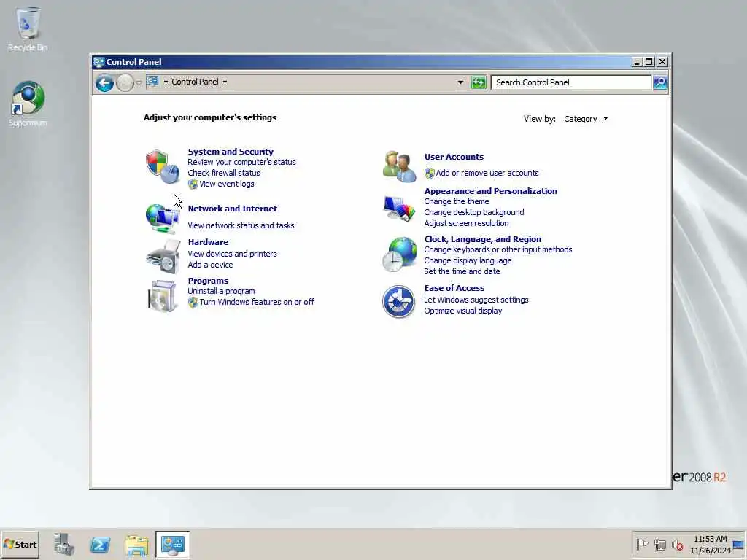Click Let Windows suggest settings
Image resolution: width=747 pixels, height=560 pixels.
[x=476, y=300]
